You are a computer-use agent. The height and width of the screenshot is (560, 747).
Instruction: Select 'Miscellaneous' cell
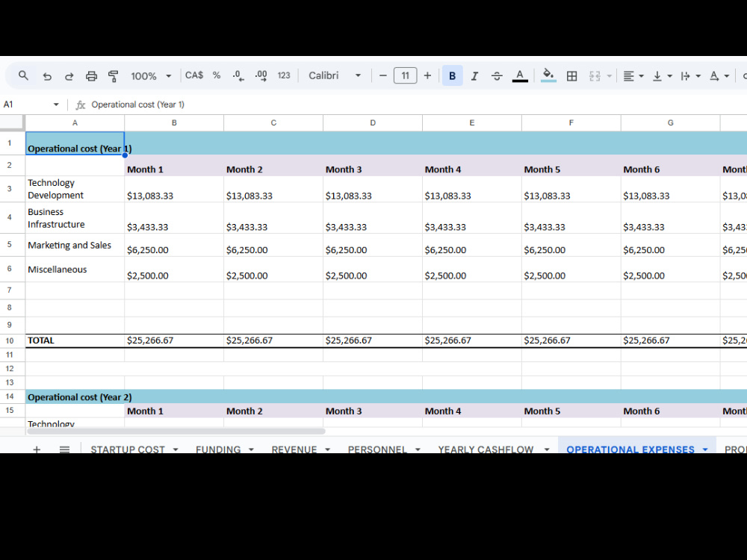point(75,270)
